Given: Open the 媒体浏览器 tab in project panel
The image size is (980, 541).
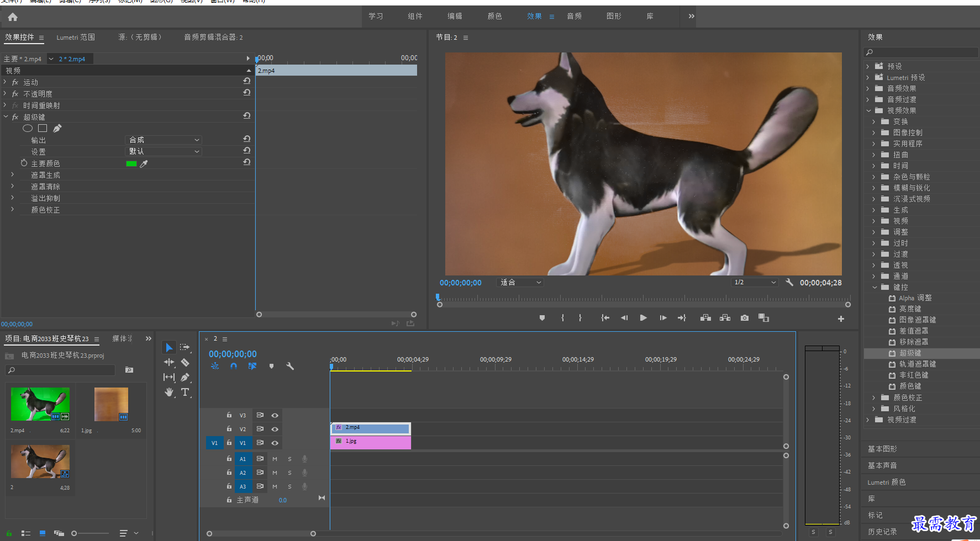Looking at the screenshot, I should coord(123,338).
